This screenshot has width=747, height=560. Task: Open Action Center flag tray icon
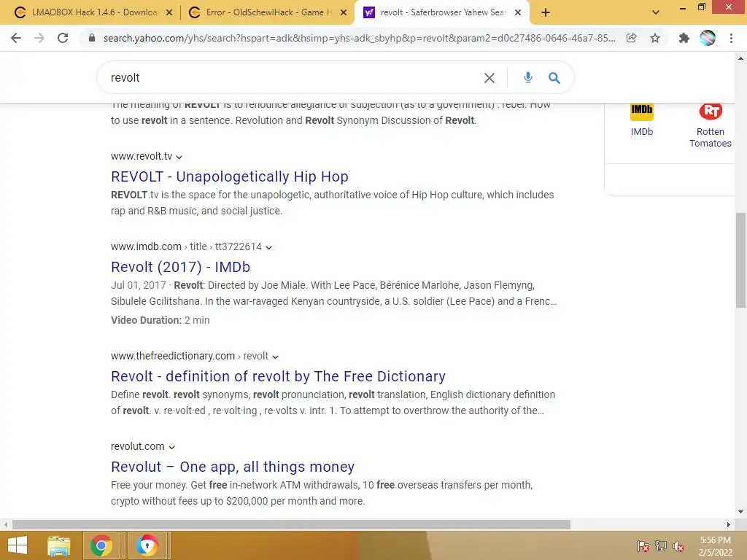click(x=643, y=546)
